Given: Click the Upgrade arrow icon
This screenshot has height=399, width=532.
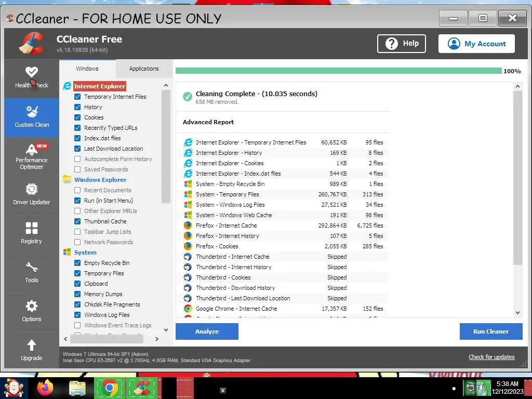Looking at the screenshot, I should [32, 345].
